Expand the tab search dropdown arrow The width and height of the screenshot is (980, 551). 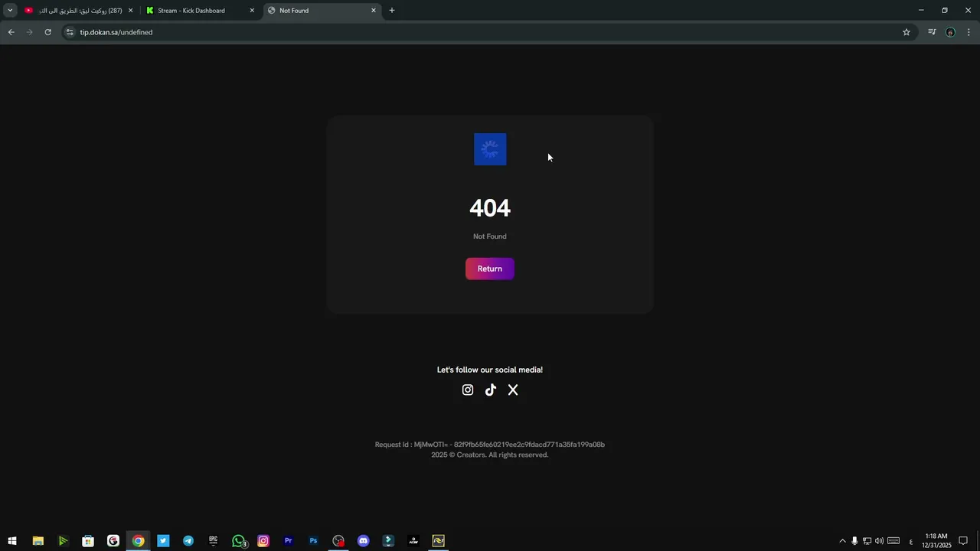pyautogui.click(x=10, y=11)
